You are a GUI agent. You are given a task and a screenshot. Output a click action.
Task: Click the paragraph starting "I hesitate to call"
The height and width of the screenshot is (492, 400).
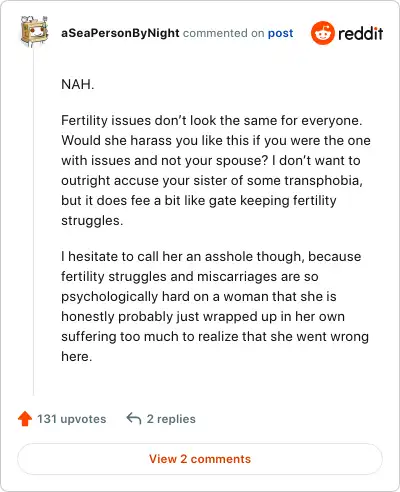pyautogui.click(x=215, y=306)
